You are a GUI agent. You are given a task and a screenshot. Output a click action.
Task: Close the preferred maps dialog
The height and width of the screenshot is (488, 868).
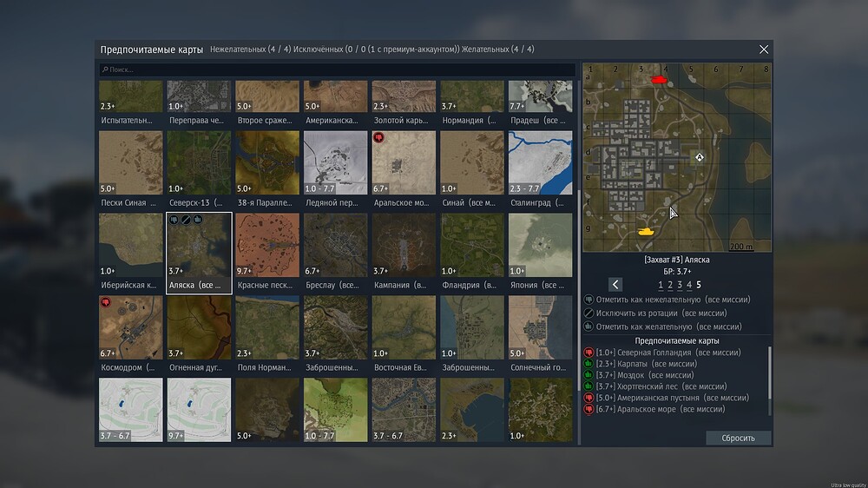click(x=764, y=49)
